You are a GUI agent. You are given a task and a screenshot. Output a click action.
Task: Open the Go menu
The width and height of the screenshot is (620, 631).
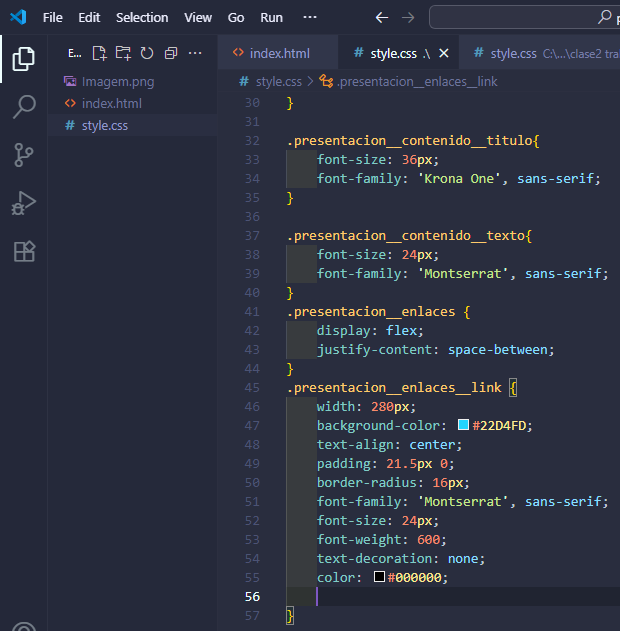pyautogui.click(x=236, y=18)
